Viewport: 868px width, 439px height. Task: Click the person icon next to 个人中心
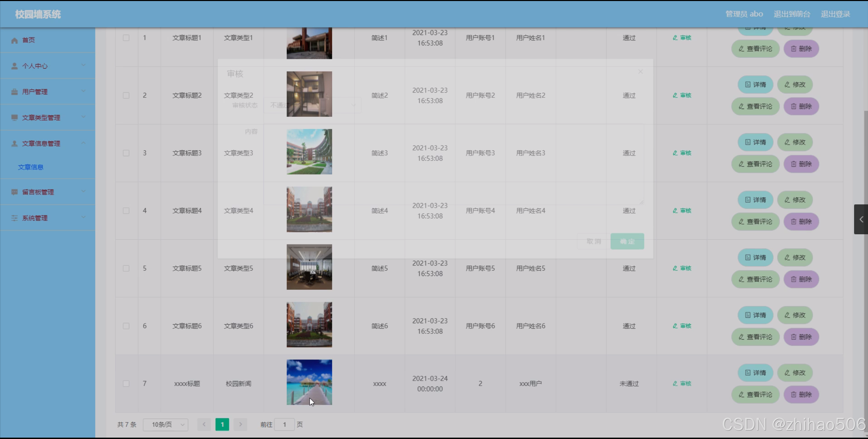point(14,66)
